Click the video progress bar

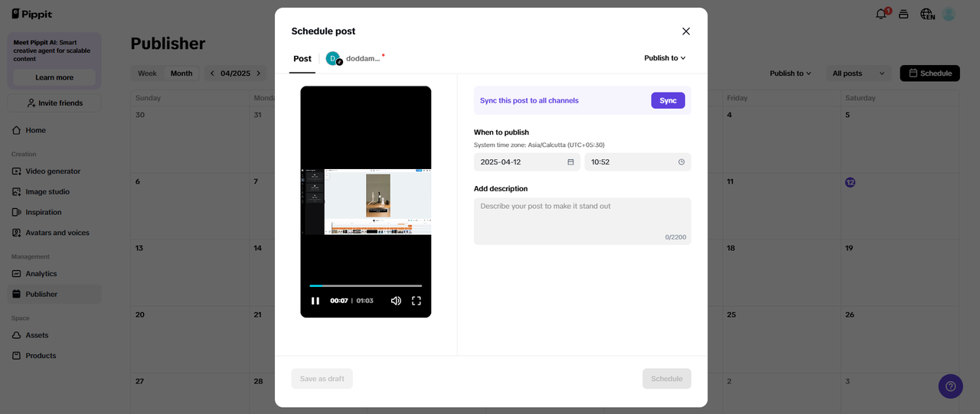[x=366, y=285]
